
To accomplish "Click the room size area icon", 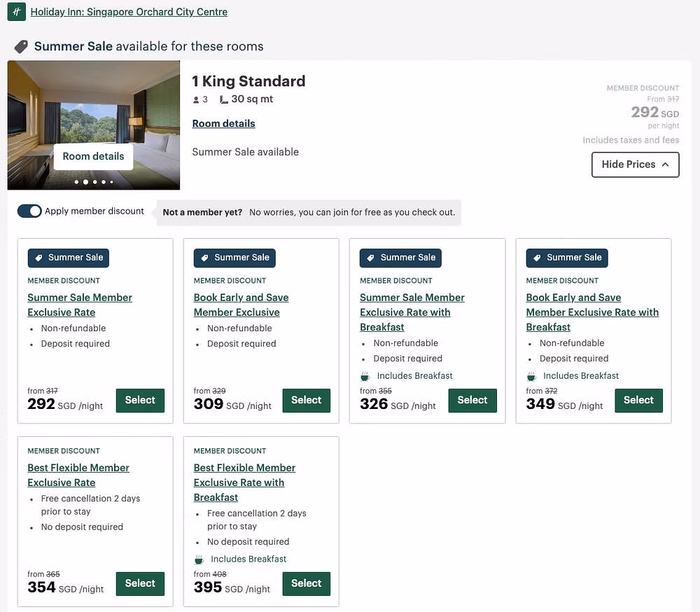I will [224, 99].
